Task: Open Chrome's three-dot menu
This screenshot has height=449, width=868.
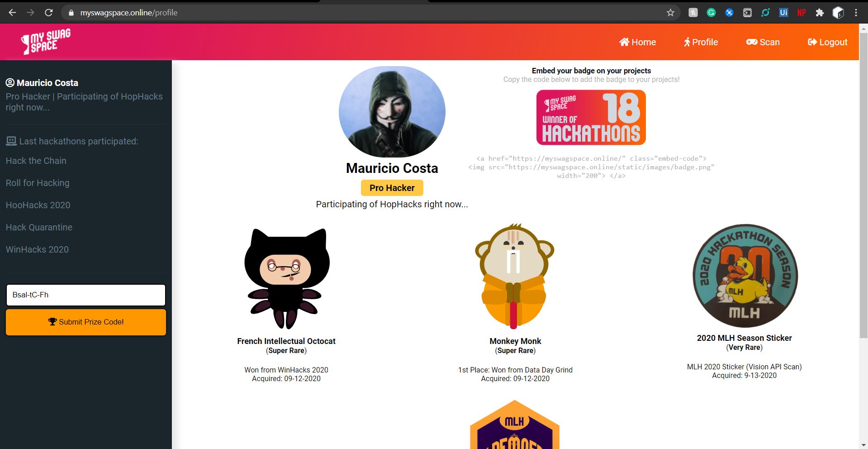Action: (x=856, y=13)
